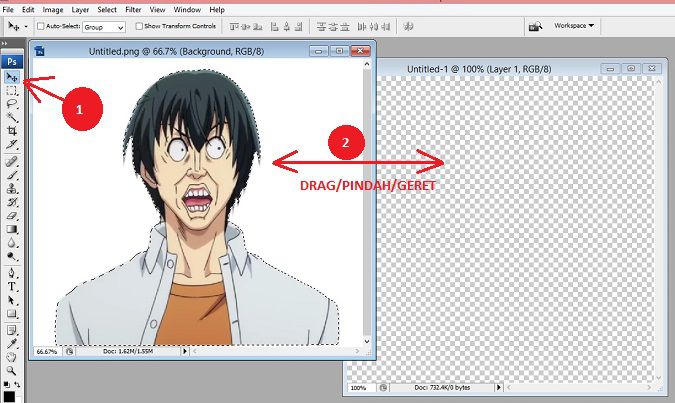Screen dimensions: 675x403
Task: Select the Move tool in the toolbox
Action: pos(12,77)
